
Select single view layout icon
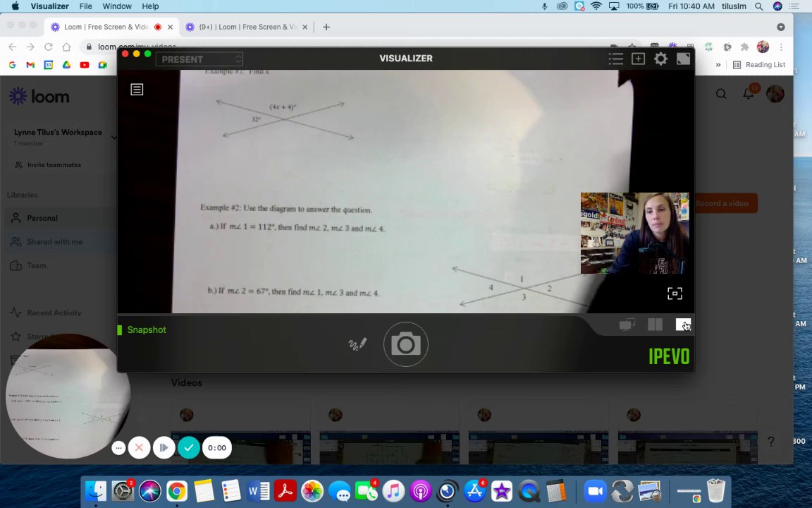(x=683, y=325)
